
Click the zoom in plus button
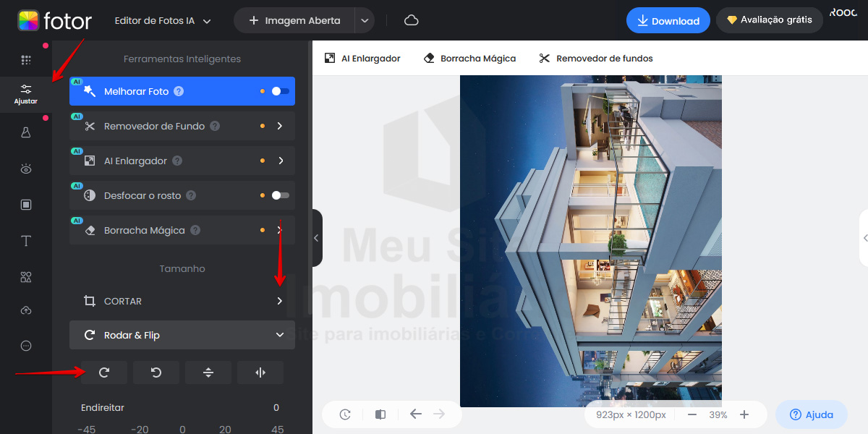point(744,414)
